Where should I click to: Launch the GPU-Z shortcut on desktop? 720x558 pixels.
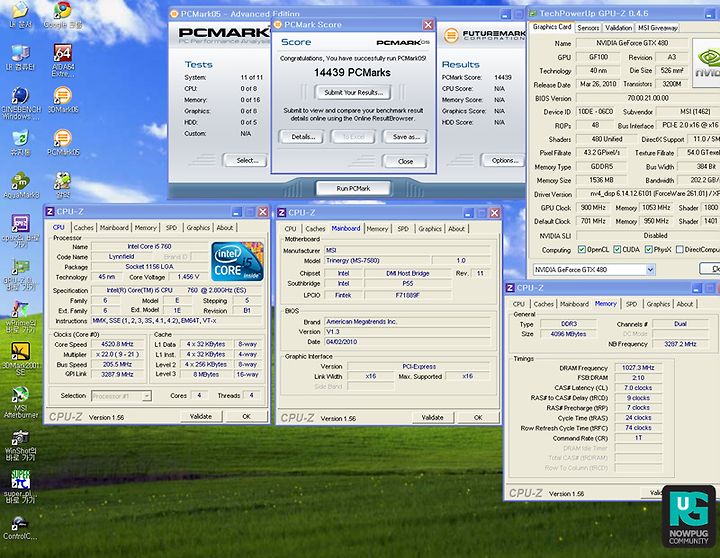21,274
